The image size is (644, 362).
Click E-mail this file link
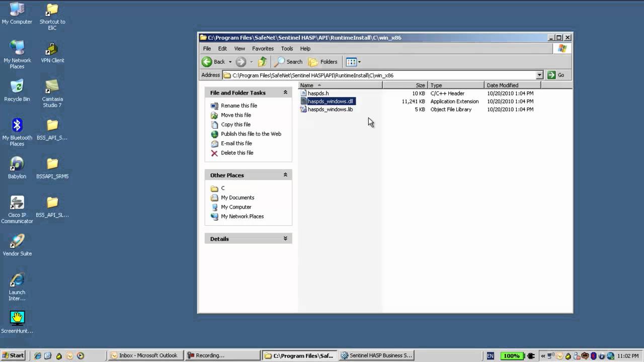click(x=236, y=144)
